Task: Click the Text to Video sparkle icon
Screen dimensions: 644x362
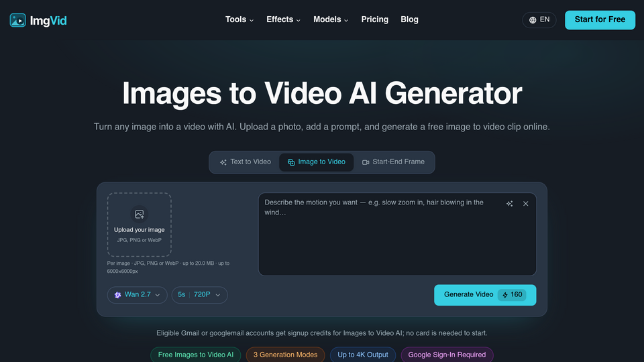Action: pyautogui.click(x=223, y=162)
